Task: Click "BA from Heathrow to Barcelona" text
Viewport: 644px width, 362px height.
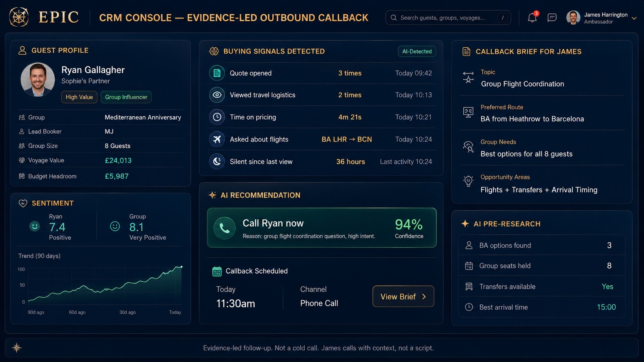Action: (x=532, y=119)
